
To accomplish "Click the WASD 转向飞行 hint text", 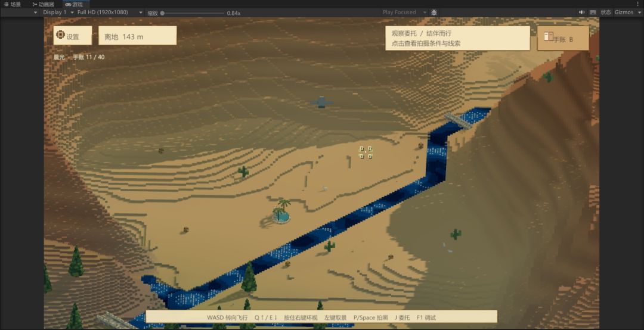I will tap(227, 317).
